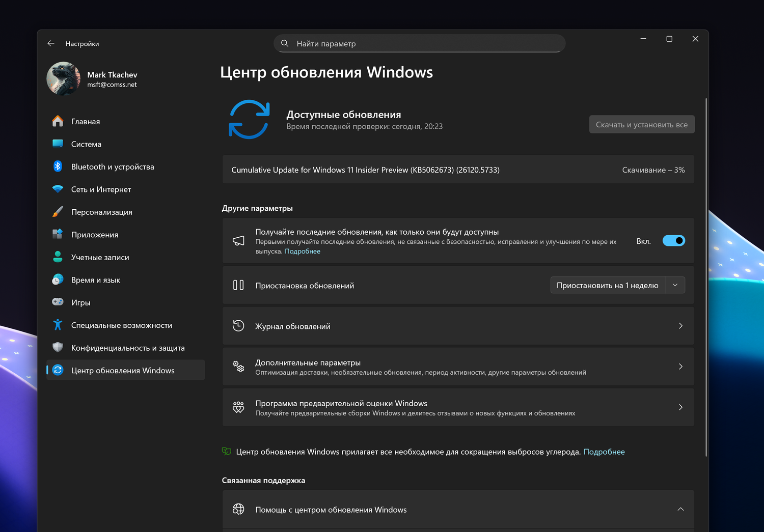The image size is (764, 532).
Task: Click Приостановить на 1 неделю button
Action: coord(607,285)
